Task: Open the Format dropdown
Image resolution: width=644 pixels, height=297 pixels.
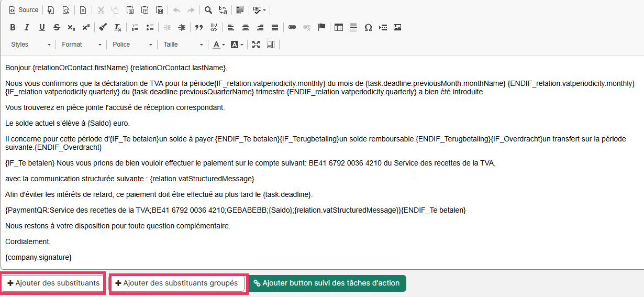Action: coord(82,45)
